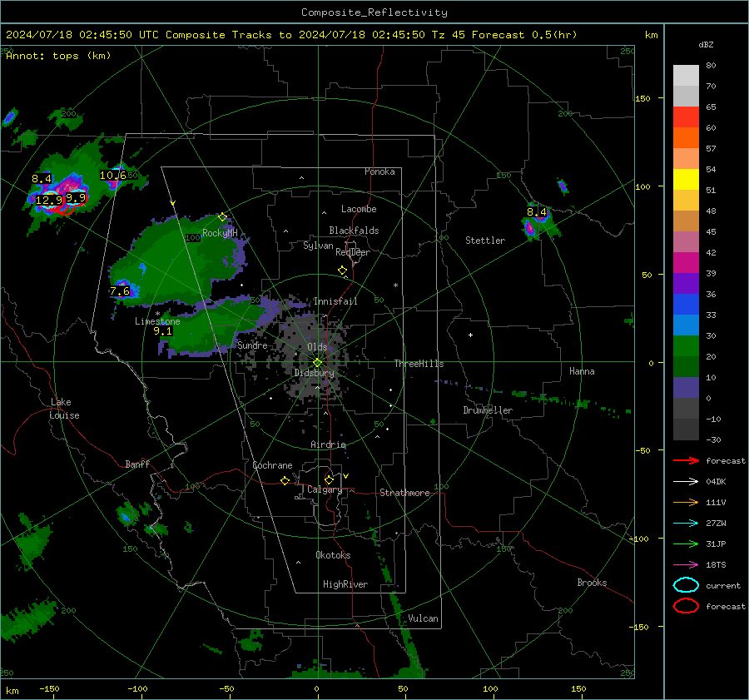
Task: Click the Innisfail city label
Action: pos(335,301)
